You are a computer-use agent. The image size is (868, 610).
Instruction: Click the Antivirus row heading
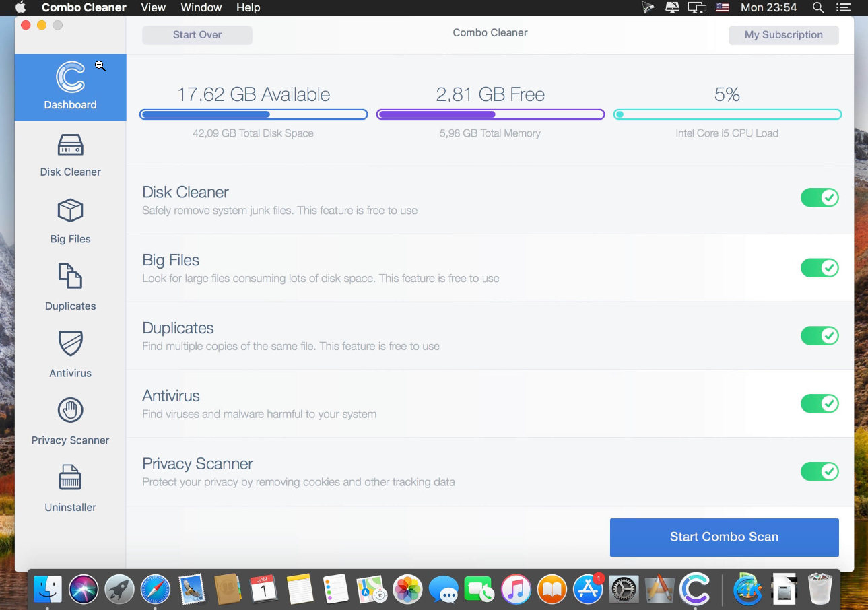(x=171, y=396)
